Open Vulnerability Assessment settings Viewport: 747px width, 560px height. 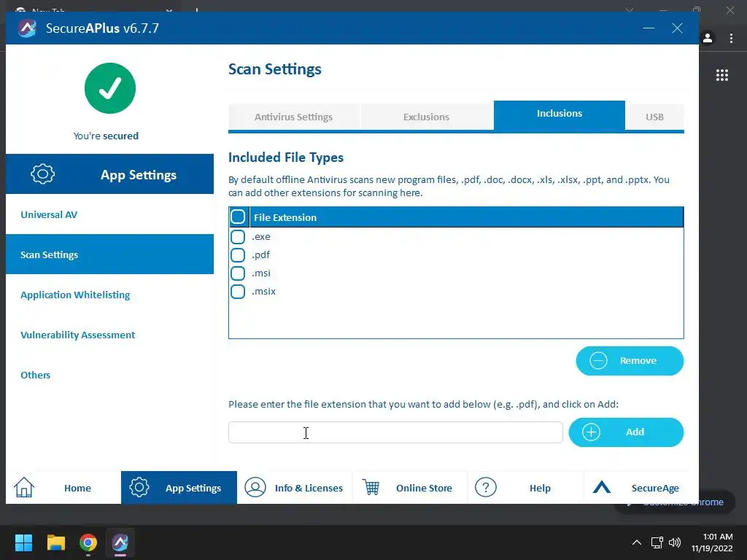click(109, 335)
